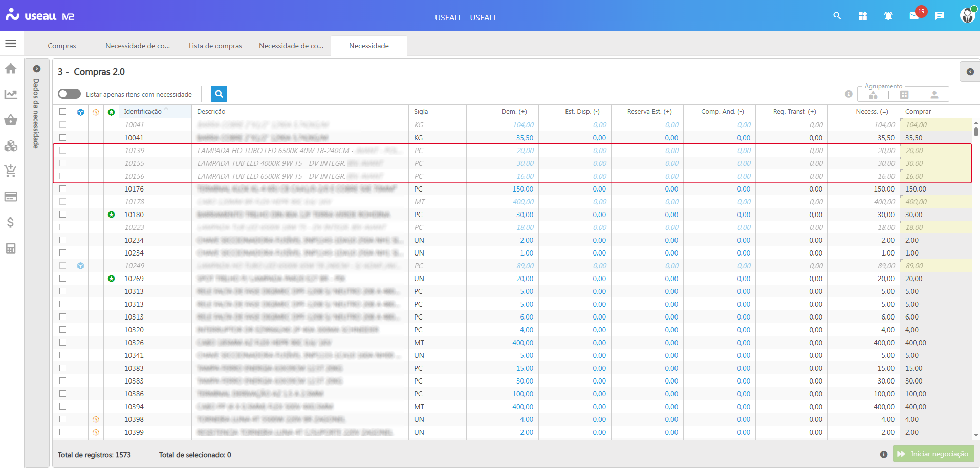Open the shopping cart icon in the sidebar
This screenshot has width=980, height=468.
click(10, 171)
